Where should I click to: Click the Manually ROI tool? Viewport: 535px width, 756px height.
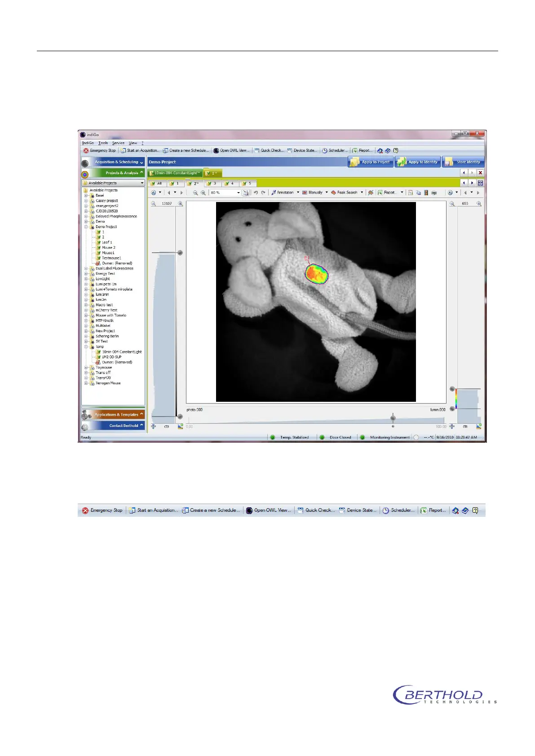point(313,193)
